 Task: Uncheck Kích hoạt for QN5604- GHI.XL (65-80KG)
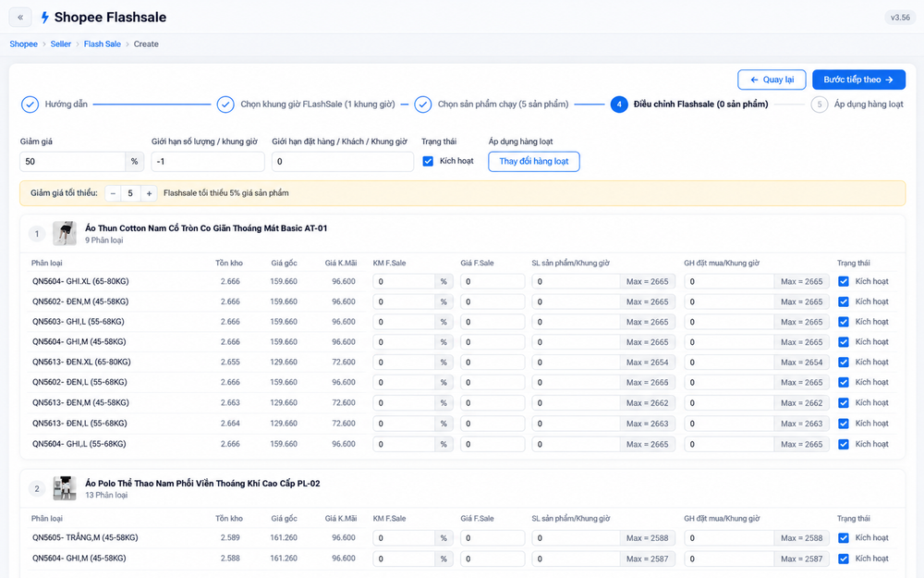pos(844,281)
